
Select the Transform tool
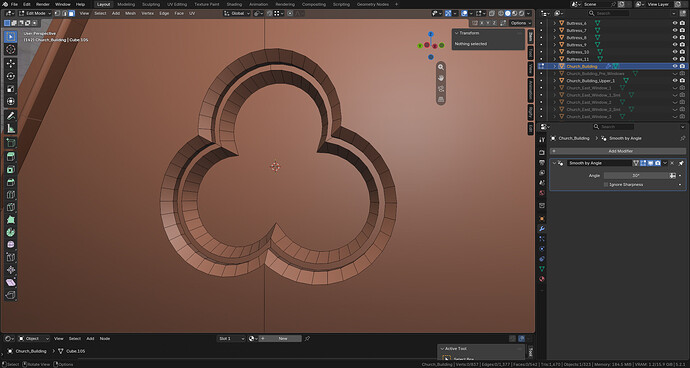coord(11,102)
